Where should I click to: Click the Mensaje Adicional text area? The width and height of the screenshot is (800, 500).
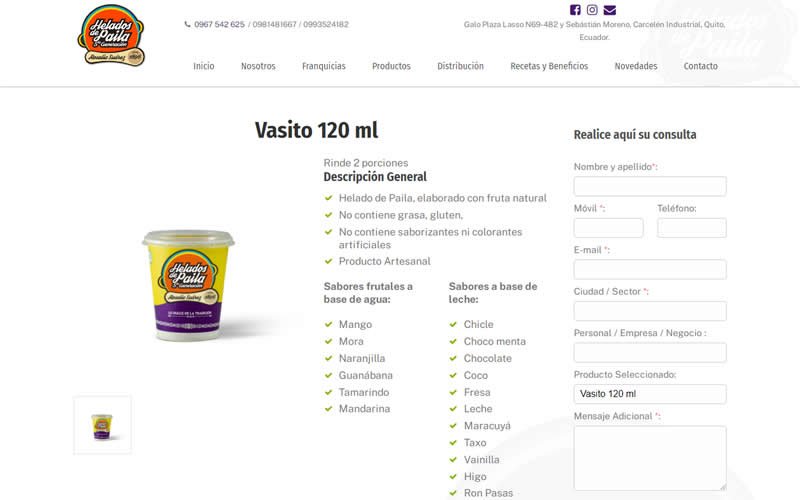(650, 458)
